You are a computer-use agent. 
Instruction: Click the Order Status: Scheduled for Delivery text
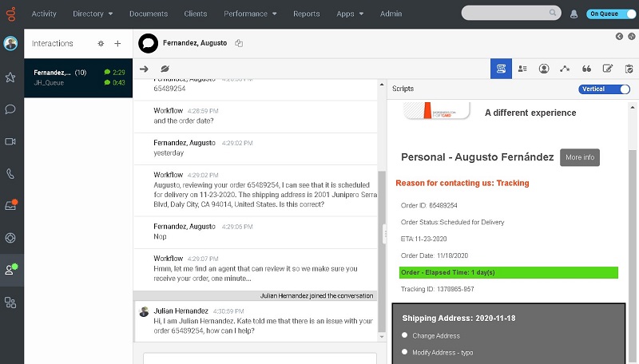452,222
